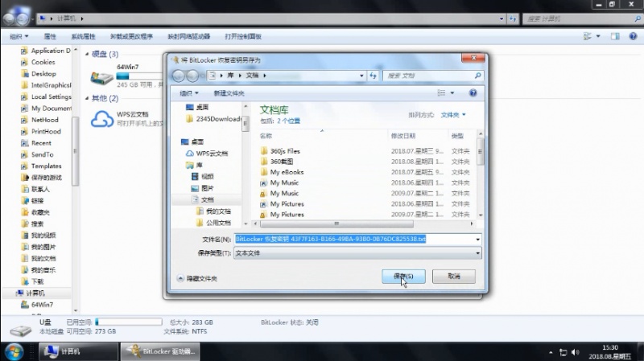
Task: Open the file name history dropdown arrow
Action: (477, 239)
